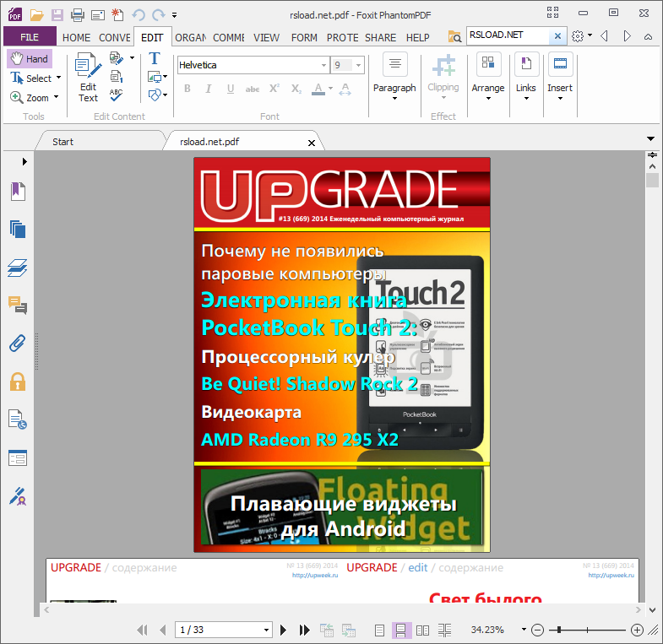The width and height of the screenshot is (663, 644).
Task: Open the VIEW ribbon tab
Action: (267, 37)
